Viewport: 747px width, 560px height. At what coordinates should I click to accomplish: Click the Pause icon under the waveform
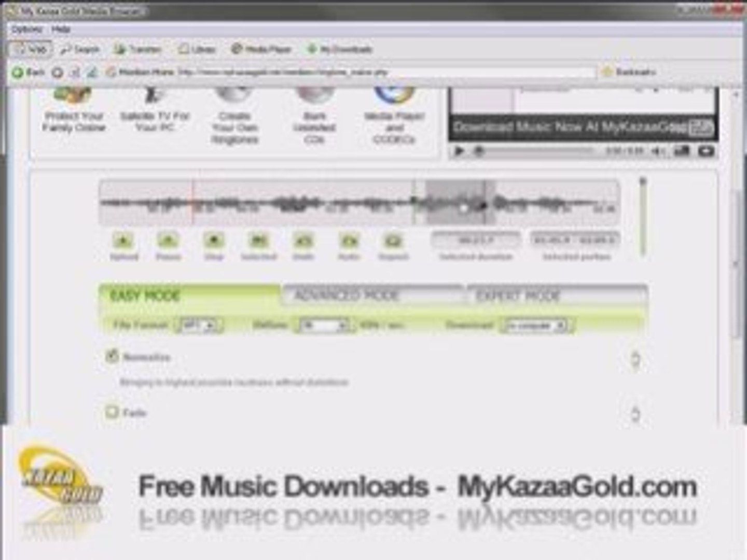point(168,241)
